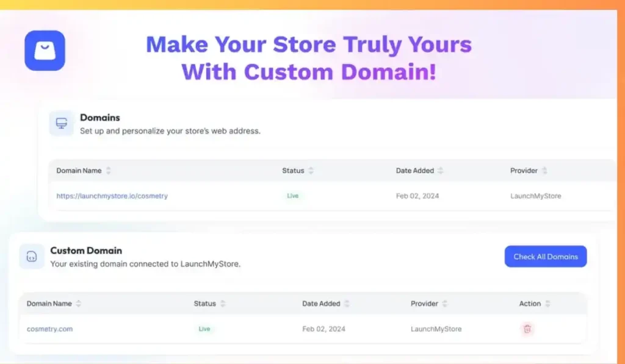Sort Custom Domain table by Action arrows
Screen dimensions: 625x364
point(547,304)
